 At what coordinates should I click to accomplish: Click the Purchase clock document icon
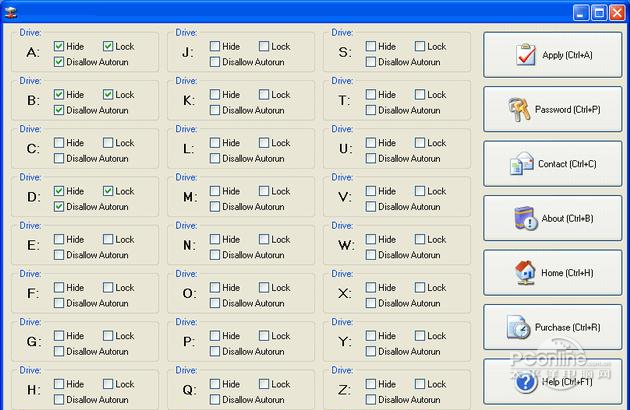click(x=518, y=327)
